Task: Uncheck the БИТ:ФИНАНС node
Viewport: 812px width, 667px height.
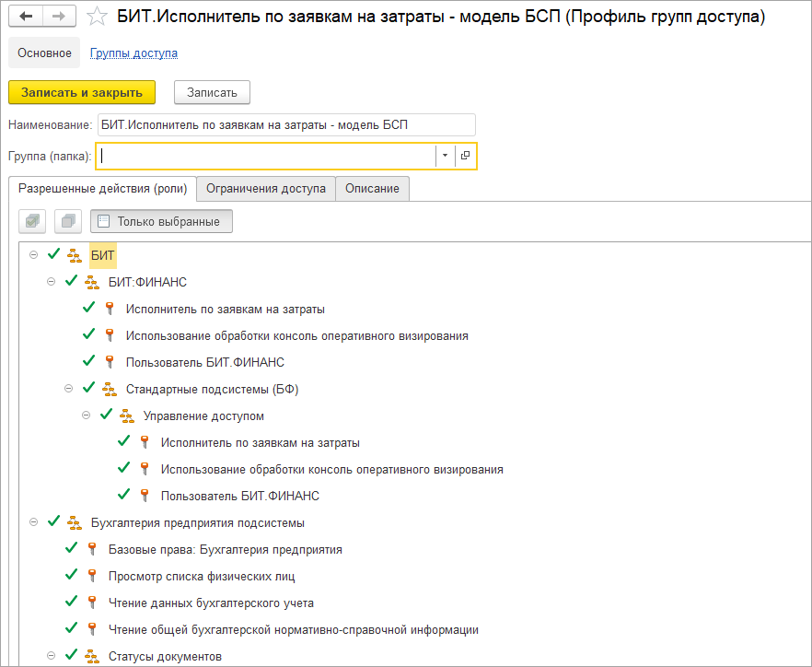Action: click(72, 281)
